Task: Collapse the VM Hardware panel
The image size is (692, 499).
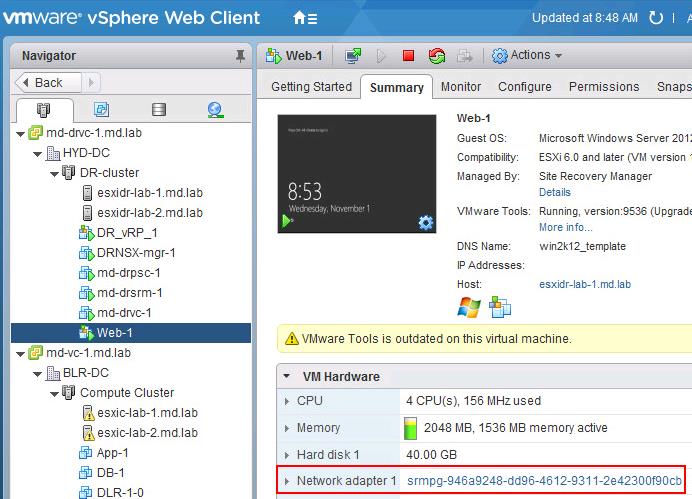Action: [x=287, y=376]
